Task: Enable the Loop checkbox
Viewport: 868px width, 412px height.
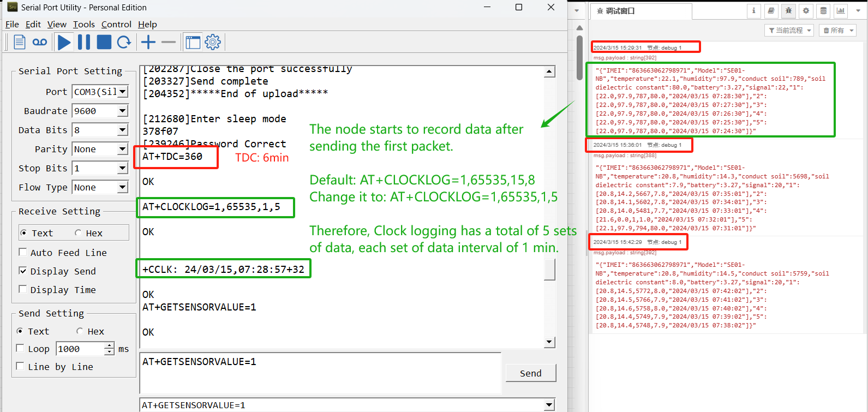Action: [x=20, y=348]
